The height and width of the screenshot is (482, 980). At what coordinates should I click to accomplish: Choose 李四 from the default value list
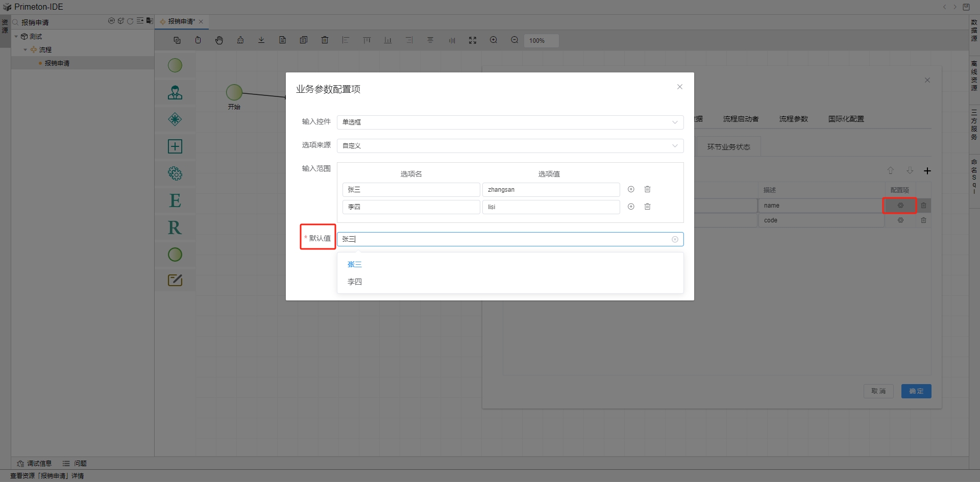pos(355,282)
